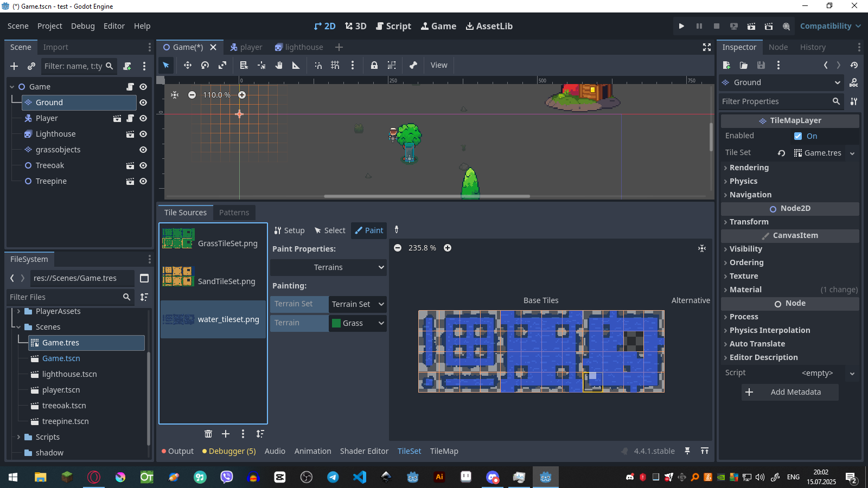
Task: Activate the Rotate Mode tool
Action: [206, 65]
